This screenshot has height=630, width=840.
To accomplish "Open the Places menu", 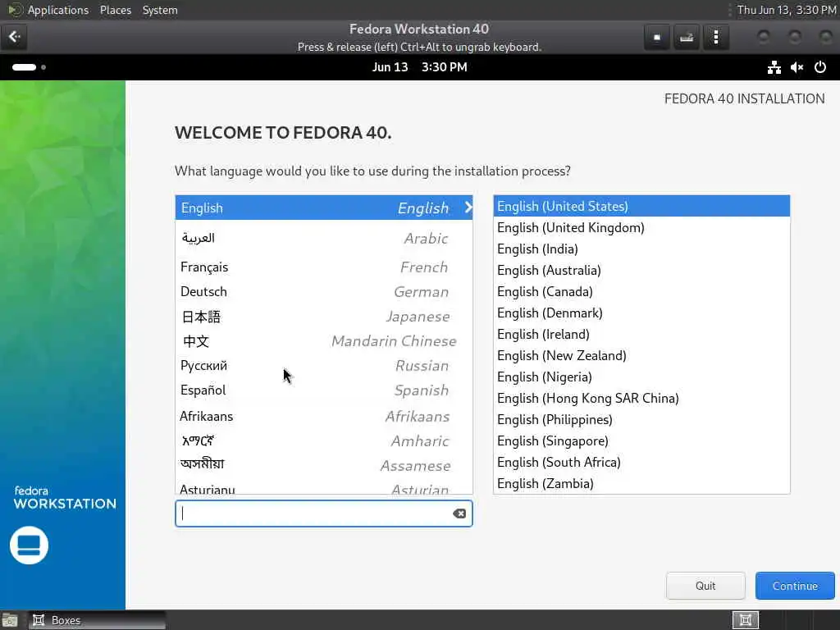I will coord(115,10).
